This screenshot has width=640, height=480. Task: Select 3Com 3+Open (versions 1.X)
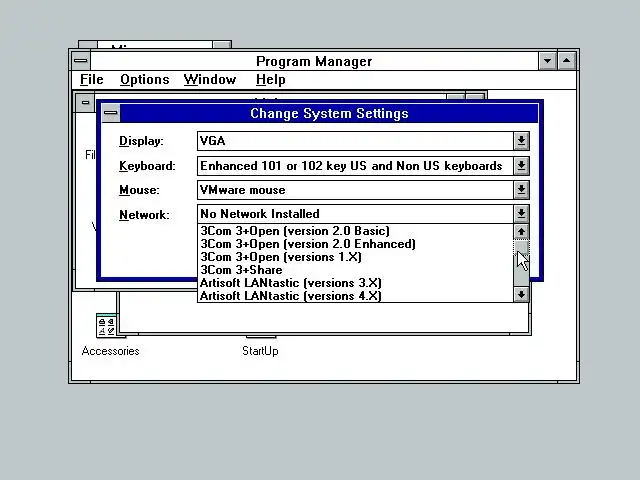point(356,257)
